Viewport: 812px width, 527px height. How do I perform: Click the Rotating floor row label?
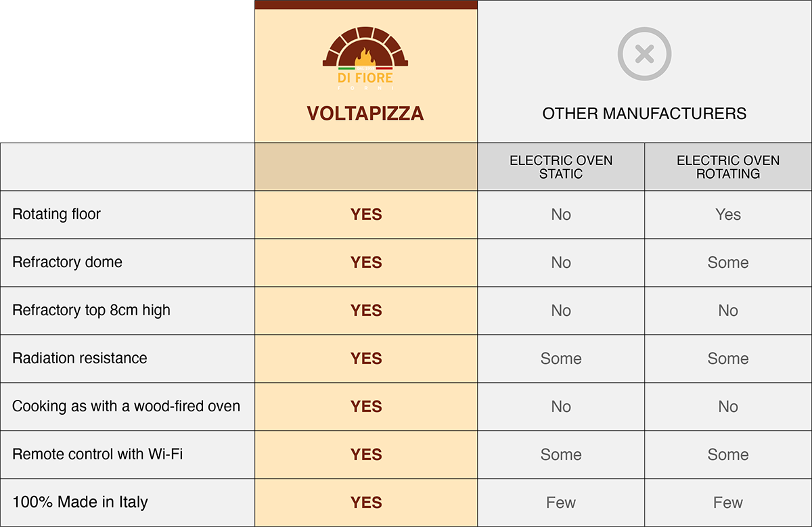pos(57,214)
